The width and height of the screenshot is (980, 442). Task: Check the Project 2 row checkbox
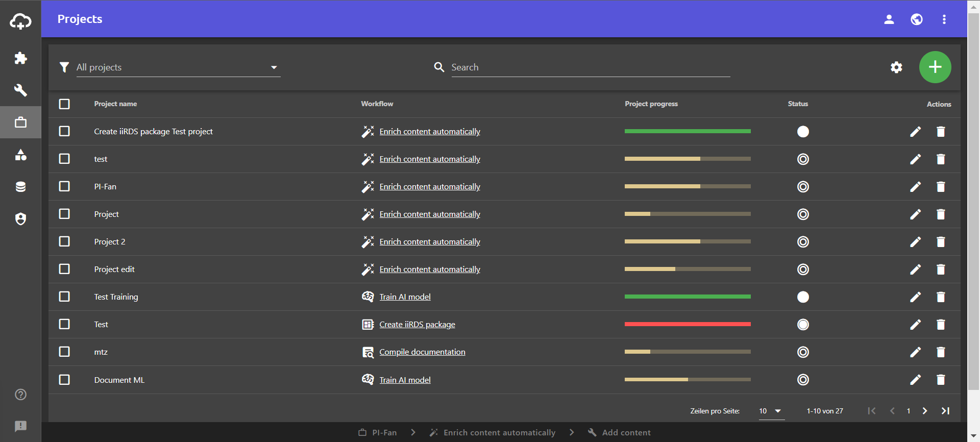click(64, 241)
